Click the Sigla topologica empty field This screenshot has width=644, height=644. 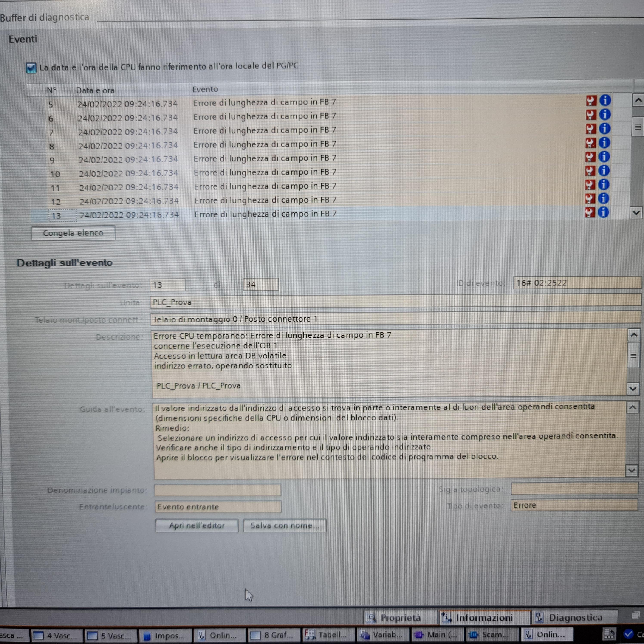574,489
